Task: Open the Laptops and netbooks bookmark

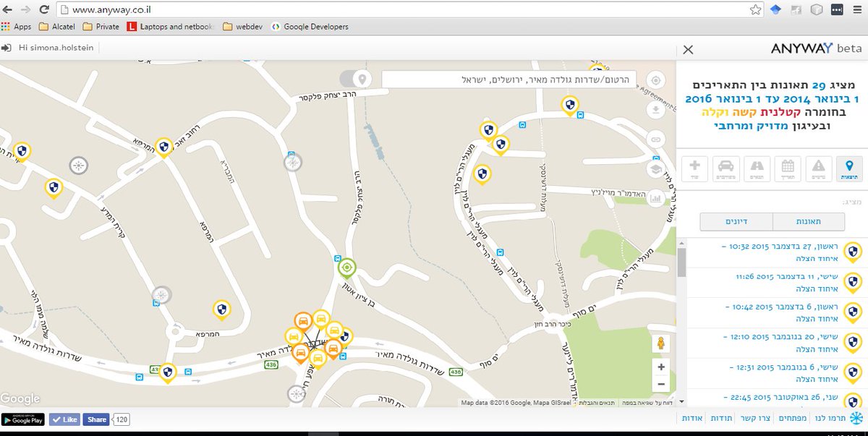Action: pos(171,27)
